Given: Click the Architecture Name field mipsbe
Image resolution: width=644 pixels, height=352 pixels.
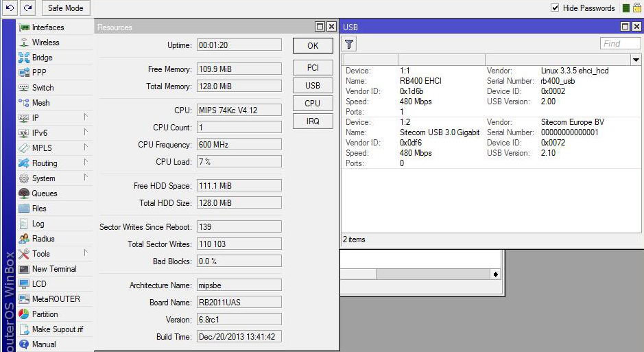Looking at the screenshot, I should (x=239, y=285).
